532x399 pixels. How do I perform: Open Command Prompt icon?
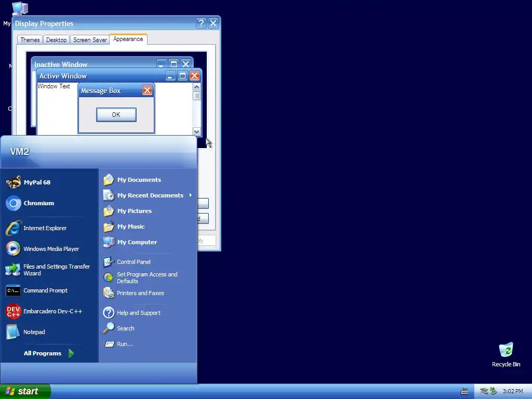[x=13, y=291]
